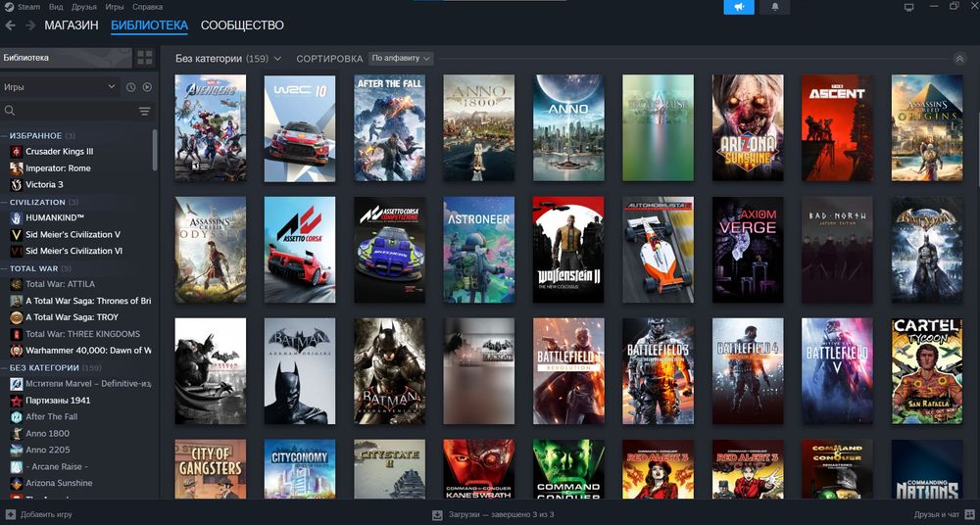The image size is (980, 525).
Task: Click the search magnifier icon
Action: pos(10,111)
